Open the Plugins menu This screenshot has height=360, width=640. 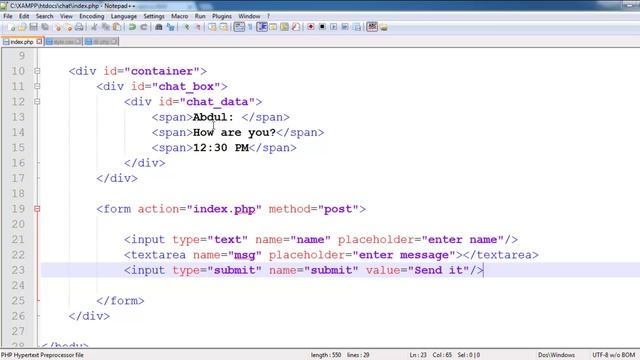(222, 16)
